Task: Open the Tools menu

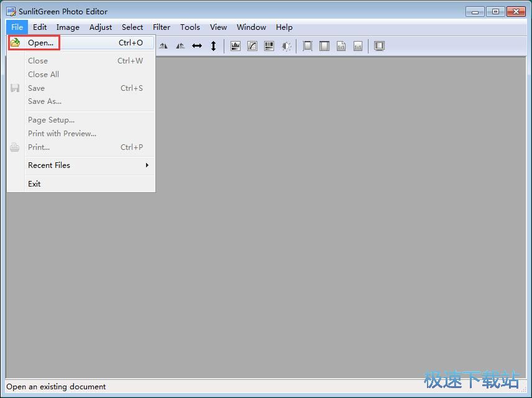Action: (190, 27)
